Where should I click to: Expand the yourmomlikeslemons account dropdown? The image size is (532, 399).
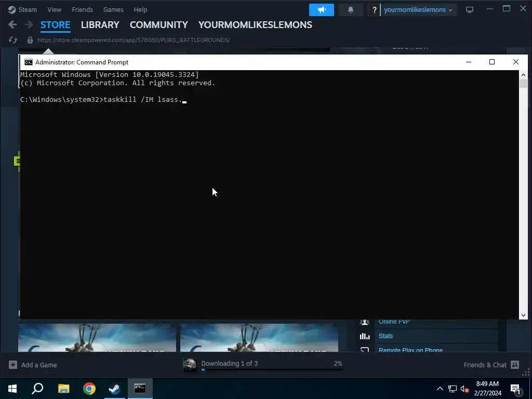[x=418, y=10]
